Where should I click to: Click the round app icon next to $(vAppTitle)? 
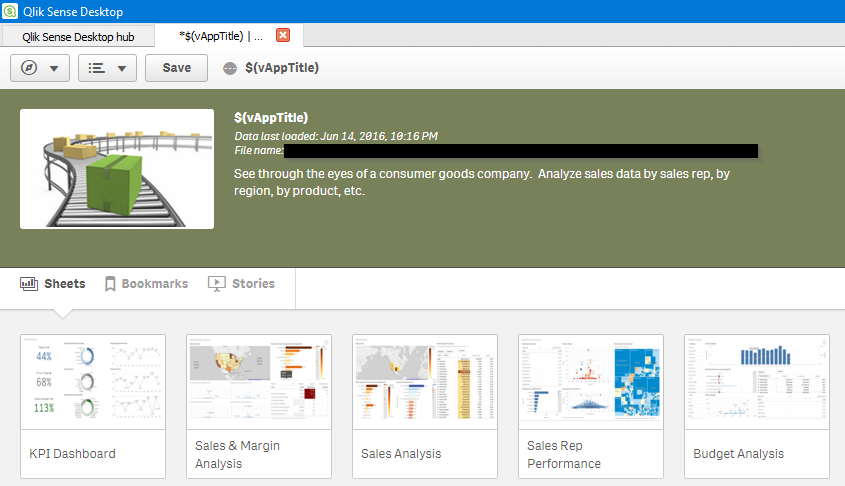point(230,68)
